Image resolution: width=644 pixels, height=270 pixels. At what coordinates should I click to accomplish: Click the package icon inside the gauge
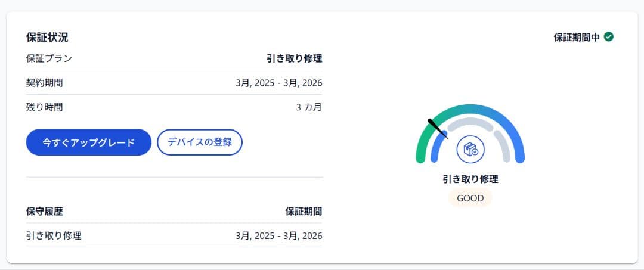pyautogui.click(x=470, y=148)
